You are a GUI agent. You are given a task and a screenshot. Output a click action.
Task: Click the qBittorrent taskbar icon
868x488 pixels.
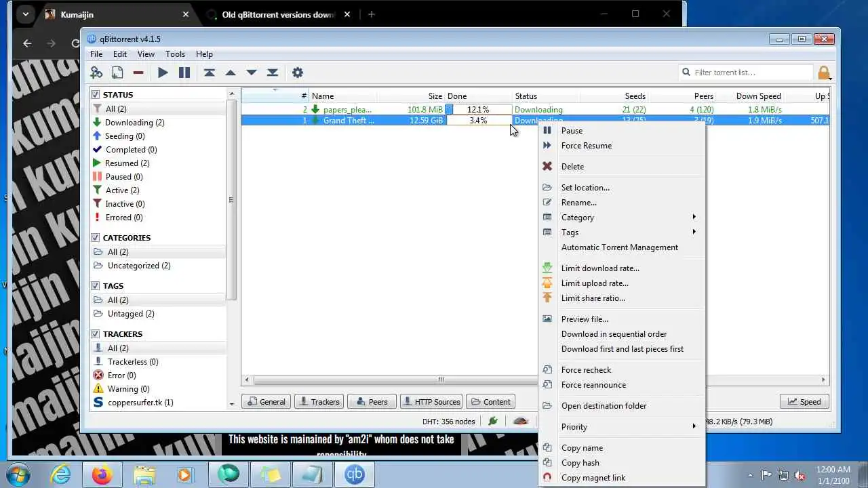tap(355, 474)
